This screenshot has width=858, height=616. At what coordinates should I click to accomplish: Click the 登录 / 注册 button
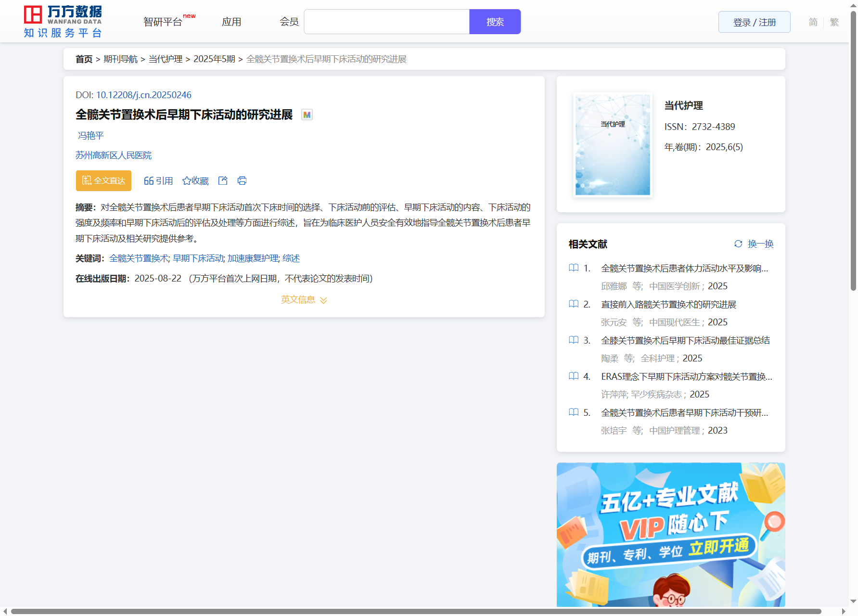tap(754, 22)
